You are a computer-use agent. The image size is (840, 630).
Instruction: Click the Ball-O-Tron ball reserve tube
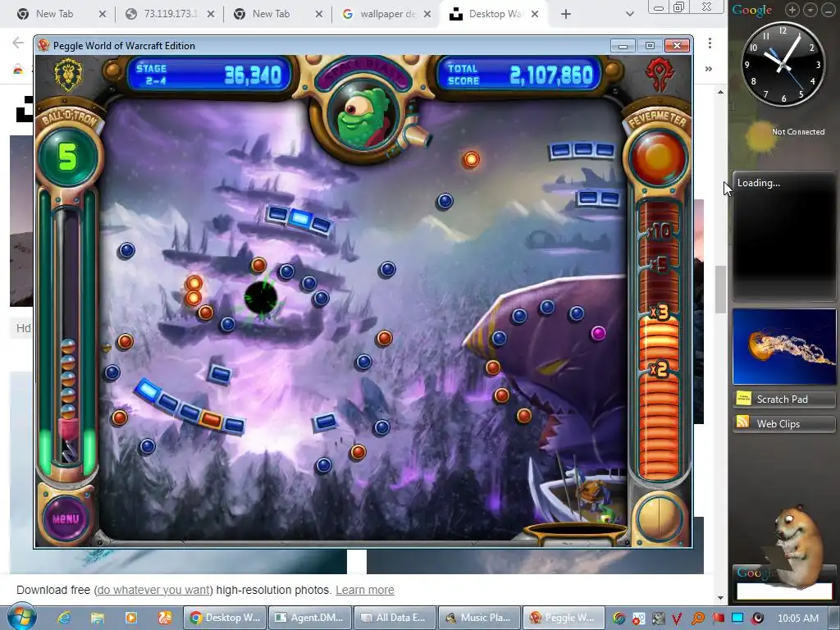[x=68, y=337]
